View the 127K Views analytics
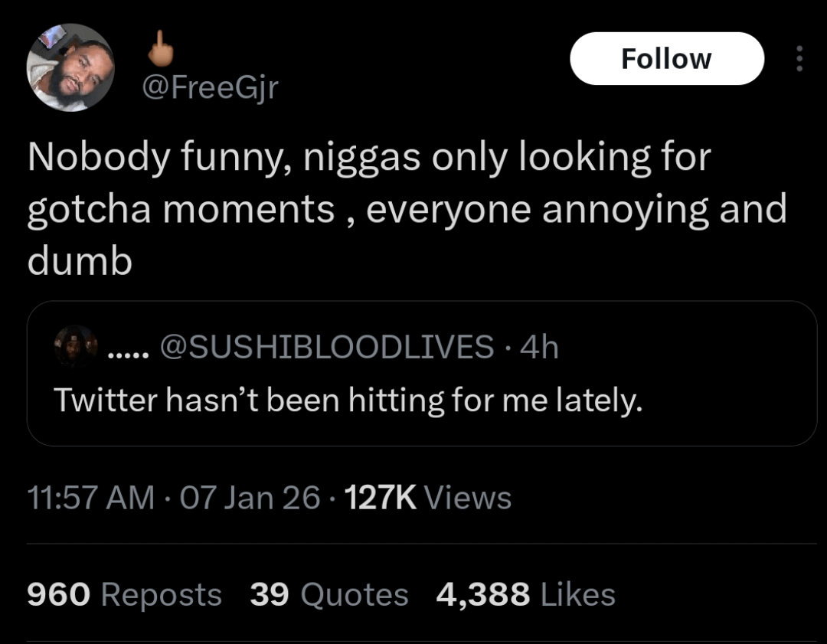The width and height of the screenshot is (827, 644). click(381, 499)
